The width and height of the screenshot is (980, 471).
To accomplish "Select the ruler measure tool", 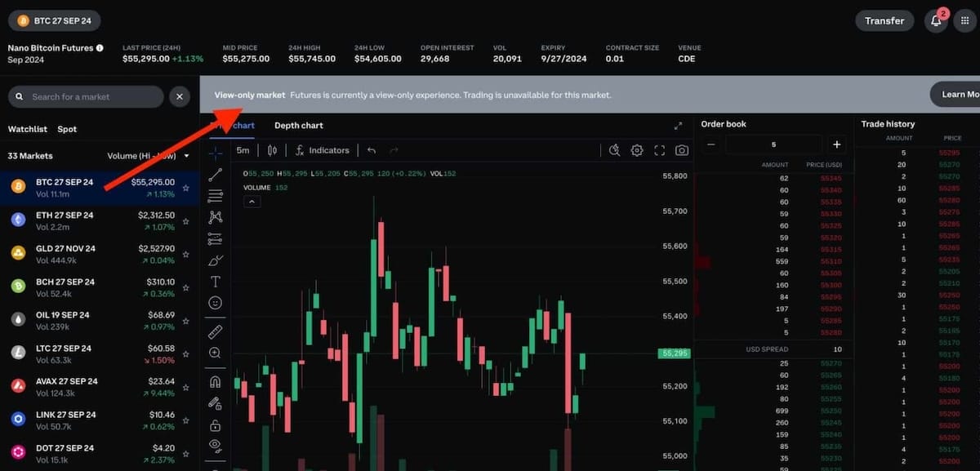I will (x=215, y=331).
